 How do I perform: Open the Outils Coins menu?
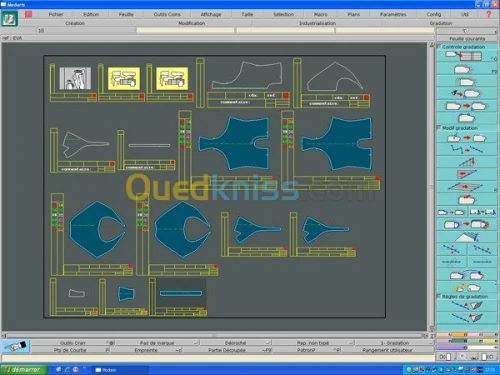click(167, 14)
